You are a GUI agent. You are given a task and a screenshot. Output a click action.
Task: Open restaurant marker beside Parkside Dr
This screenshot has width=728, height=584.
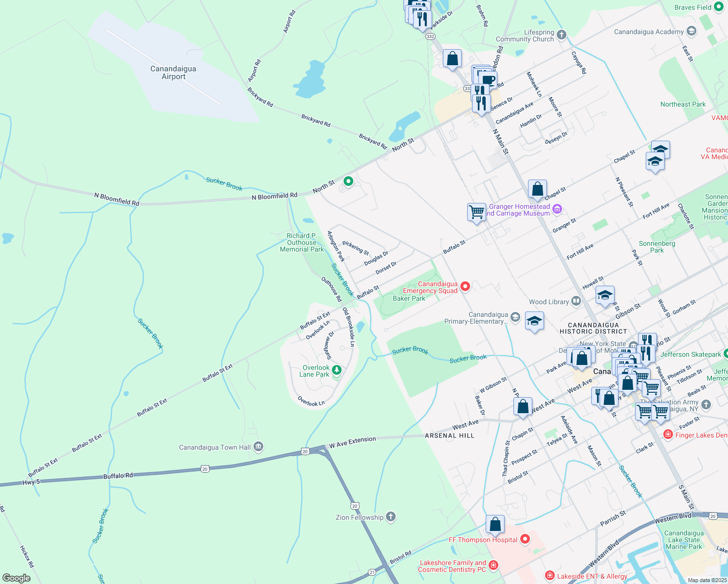coord(422,19)
